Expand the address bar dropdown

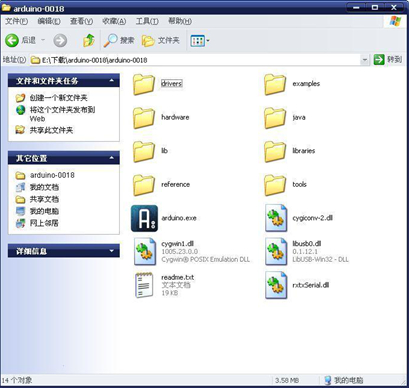pos(365,60)
